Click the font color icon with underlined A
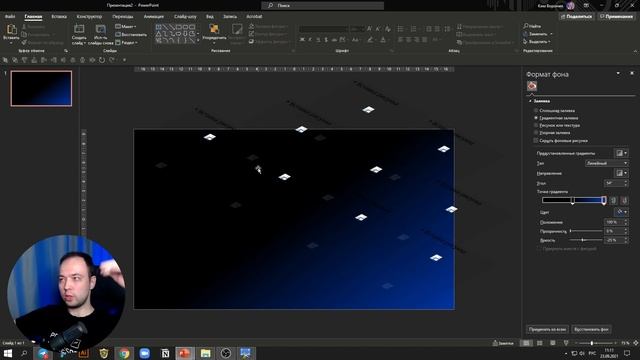This screenshot has width=640, height=360. 383,40
